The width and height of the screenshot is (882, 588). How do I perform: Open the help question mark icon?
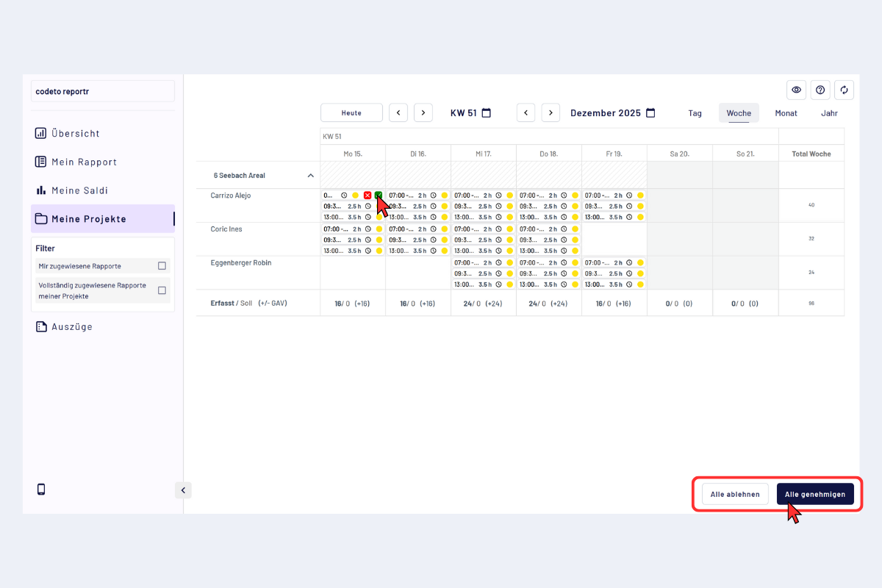coord(820,90)
